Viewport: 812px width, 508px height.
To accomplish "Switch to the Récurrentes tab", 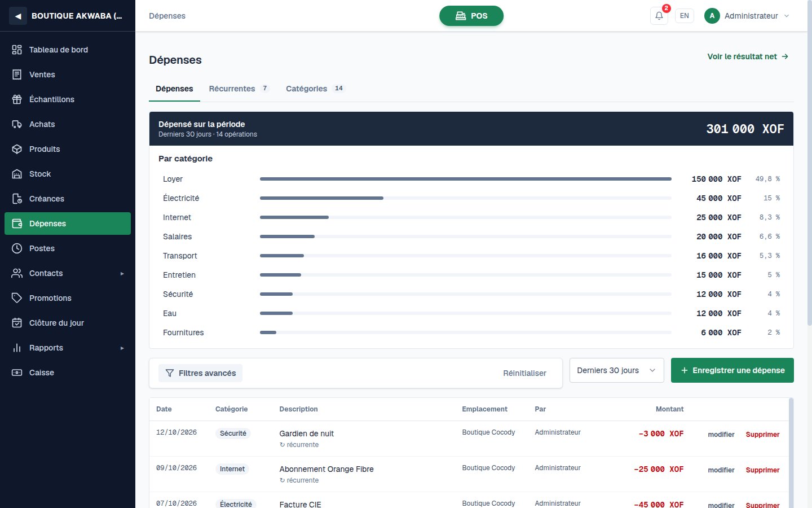I will [239, 89].
